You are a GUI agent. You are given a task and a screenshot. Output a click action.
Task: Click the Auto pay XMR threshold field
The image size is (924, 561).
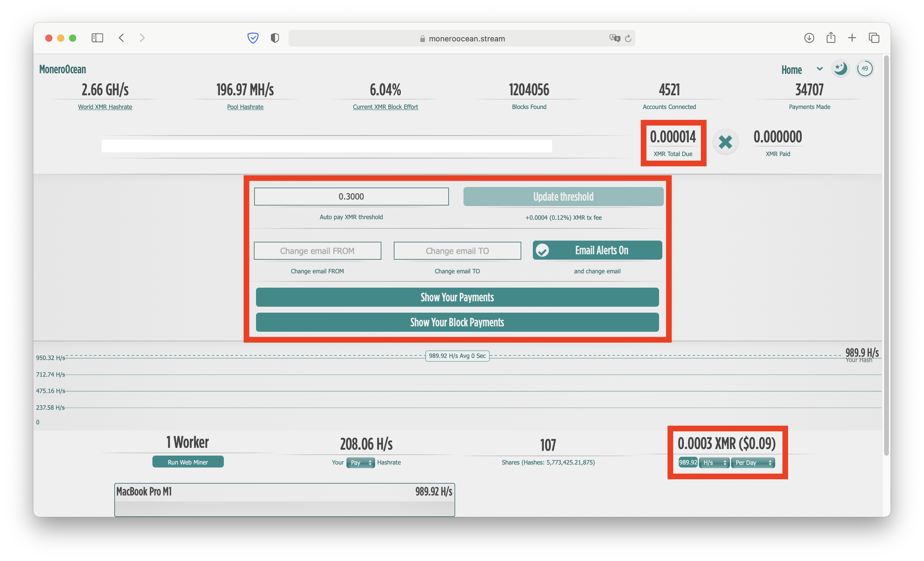click(x=351, y=197)
